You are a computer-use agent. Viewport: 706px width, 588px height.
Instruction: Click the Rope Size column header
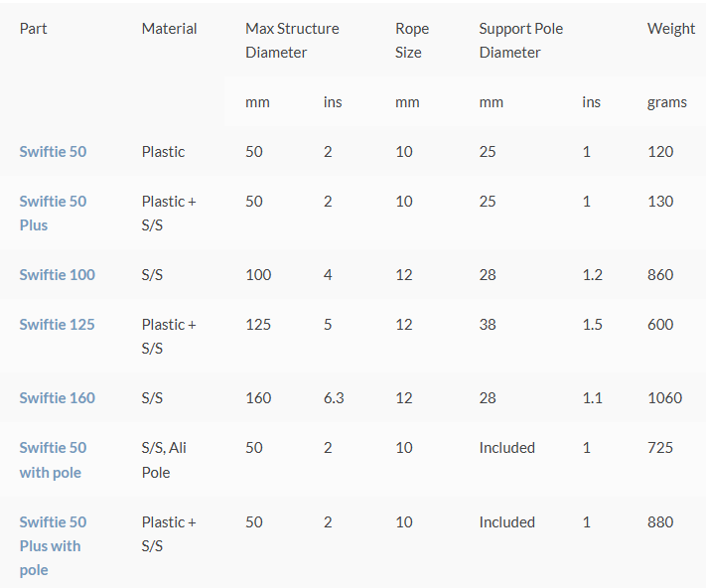[x=412, y=40]
